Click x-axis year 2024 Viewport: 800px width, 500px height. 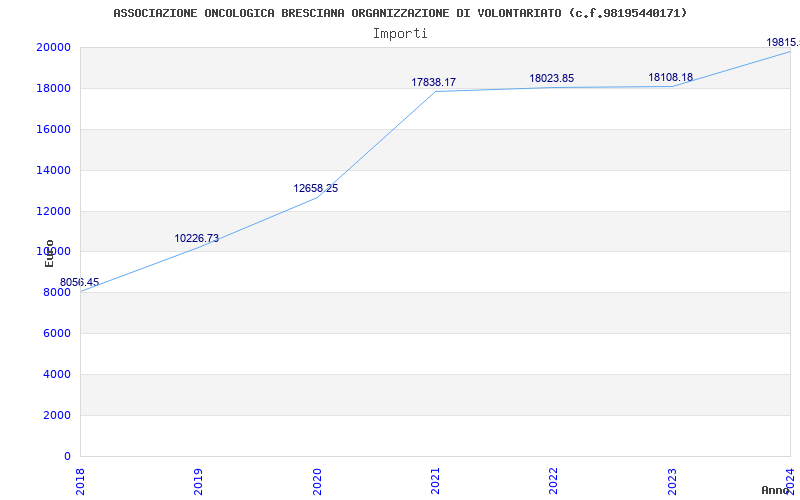[x=790, y=481]
